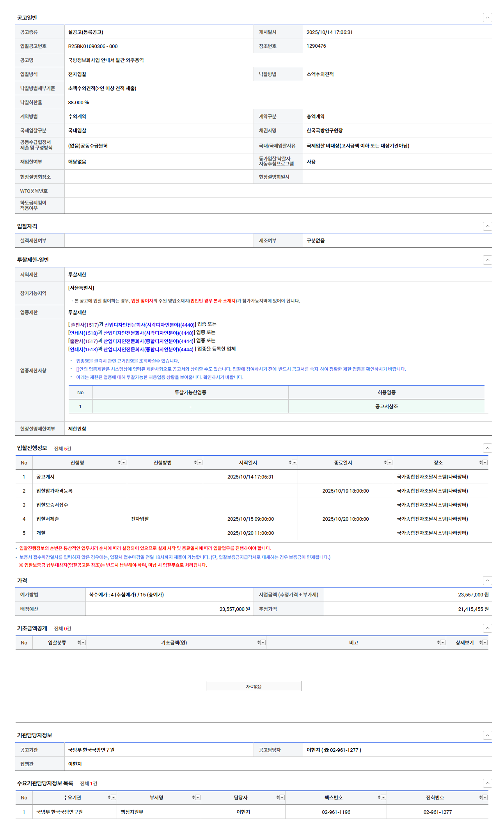Sort the 기초금액(원) column
This screenshot has height=840, width=504.
[258, 642]
